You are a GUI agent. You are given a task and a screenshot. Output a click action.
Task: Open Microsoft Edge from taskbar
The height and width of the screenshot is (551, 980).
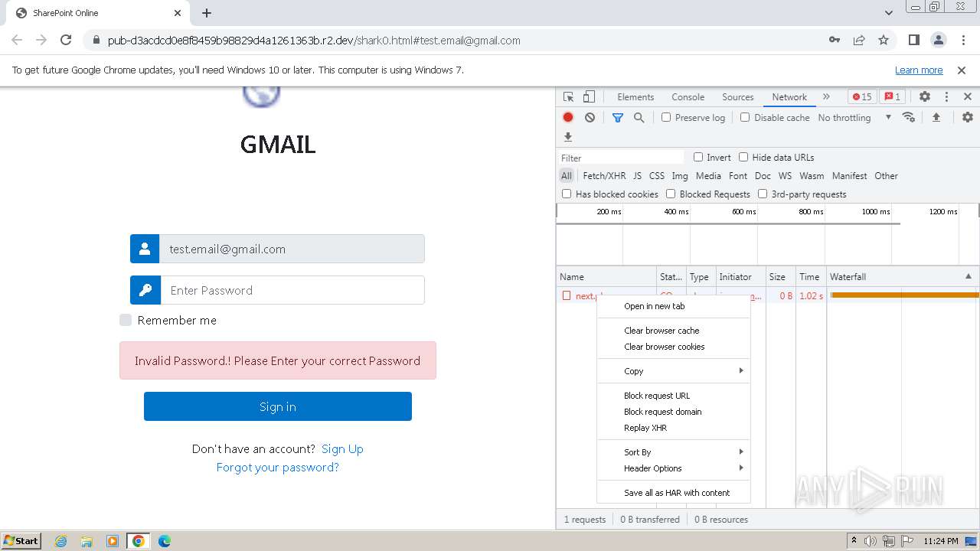(164, 541)
